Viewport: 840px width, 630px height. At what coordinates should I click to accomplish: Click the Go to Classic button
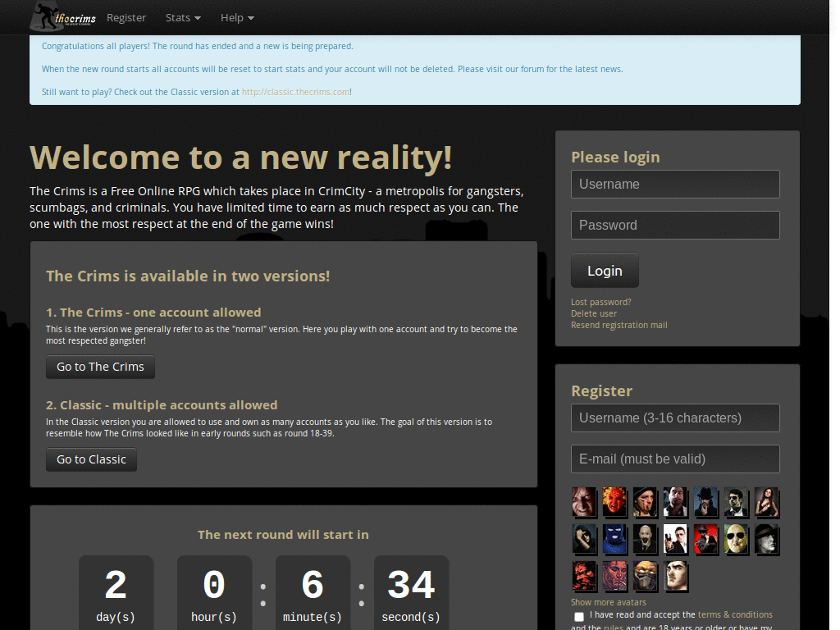point(91,459)
